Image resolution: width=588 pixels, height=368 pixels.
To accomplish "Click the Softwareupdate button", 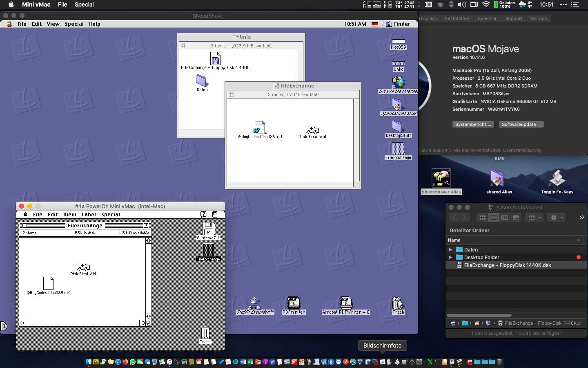I will [521, 124].
